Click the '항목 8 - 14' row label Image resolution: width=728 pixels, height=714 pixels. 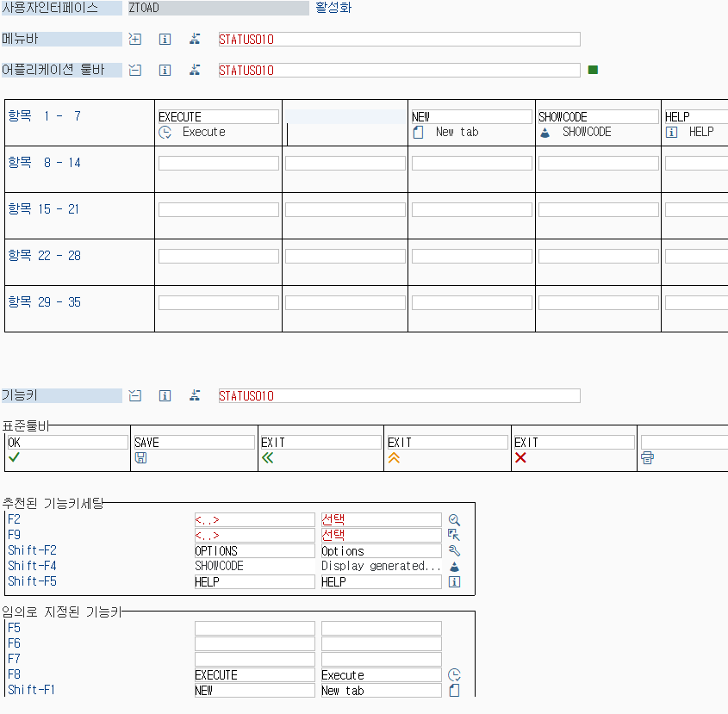click(45, 163)
